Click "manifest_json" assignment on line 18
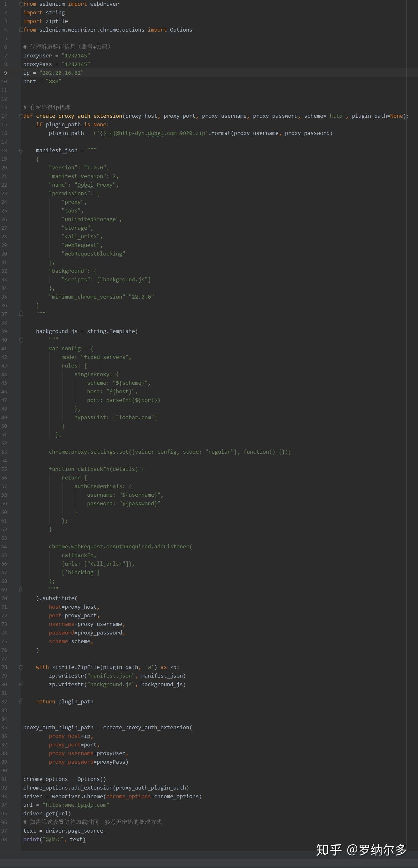The width and height of the screenshot is (418, 868). pos(56,150)
